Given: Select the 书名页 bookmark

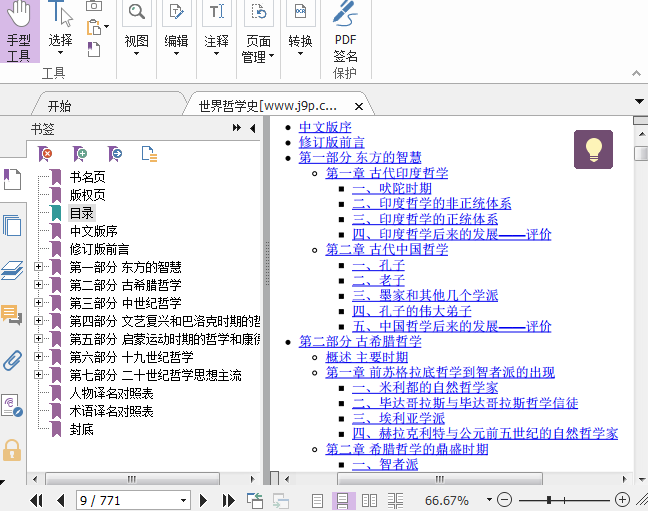Looking at the screenshot, I should click(x=87, y=177).
